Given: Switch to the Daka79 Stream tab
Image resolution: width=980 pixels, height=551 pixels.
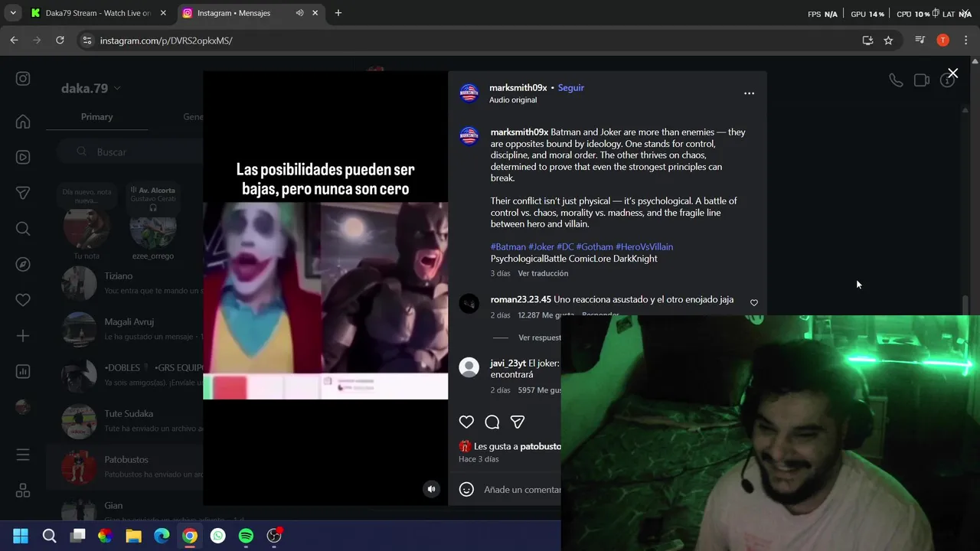Looking at the screenshot, I should click(99, 13).
